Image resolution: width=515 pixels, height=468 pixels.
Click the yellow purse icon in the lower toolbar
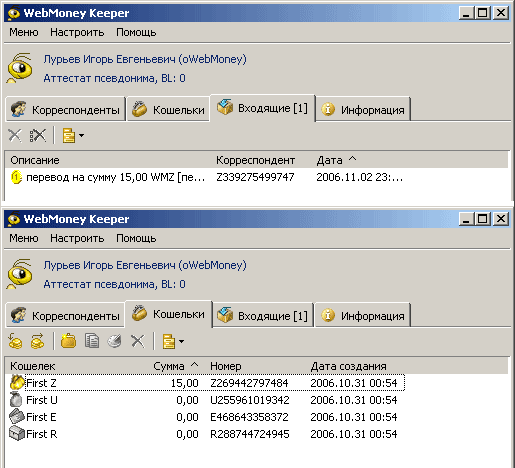click(68, 341)
